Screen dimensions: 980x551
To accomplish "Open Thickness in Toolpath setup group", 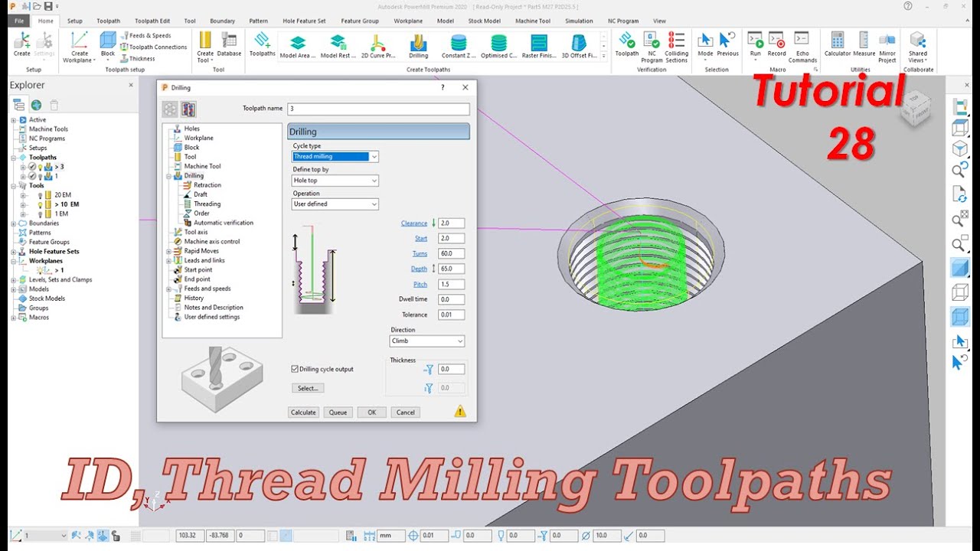I will pos(138,58).
